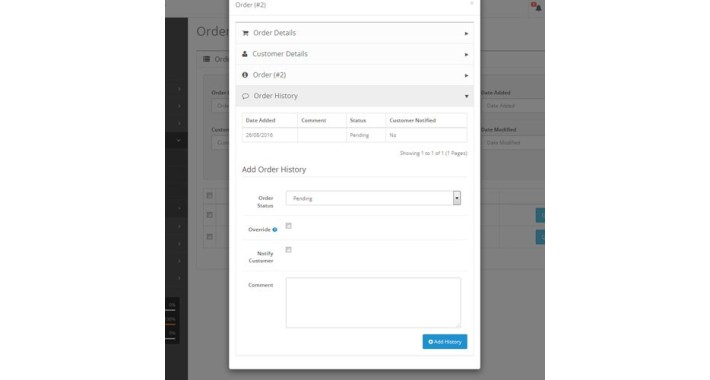Click the info icon beside Order (#2)
This screenshot has width=710, height=380.
coord(245,75)
